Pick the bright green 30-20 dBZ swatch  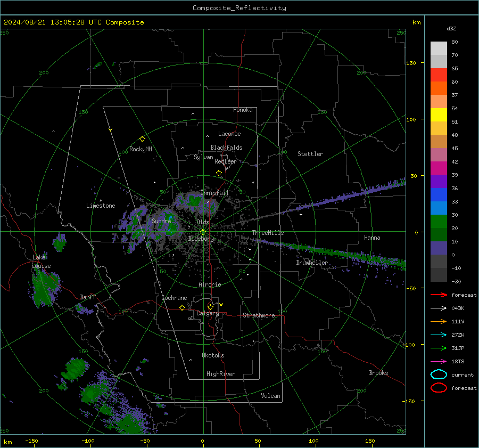point(439,222)
